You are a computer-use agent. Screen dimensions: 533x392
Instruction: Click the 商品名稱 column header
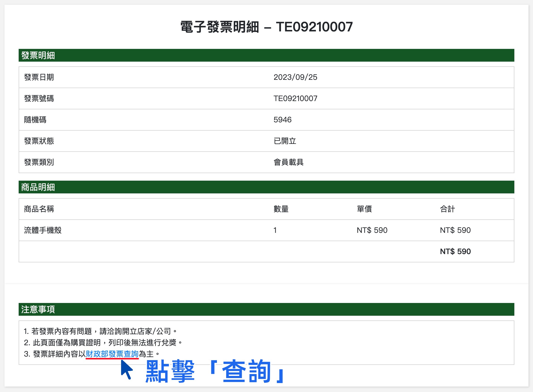[39, 209]
